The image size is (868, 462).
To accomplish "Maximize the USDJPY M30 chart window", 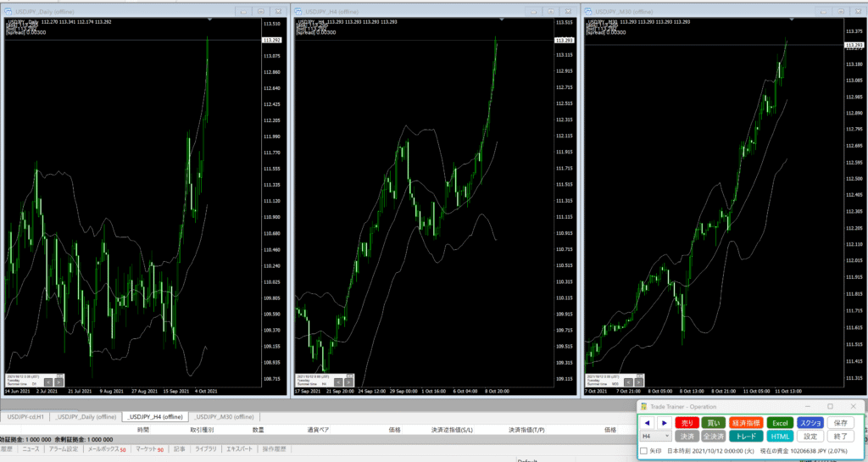I will pyautogui.click(x=841, y=12).
